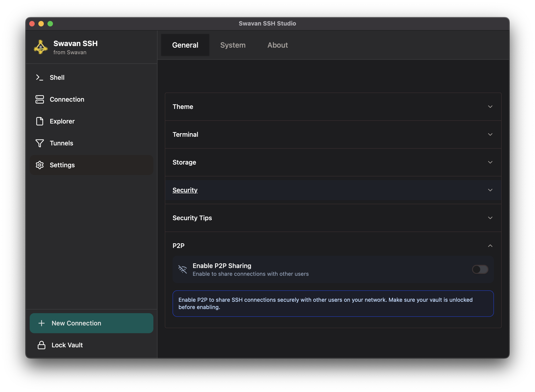The width and height of the screenshot is (535, 392).
Task: Click the P2P sharing wifi-off icon
Action: tap(182, 269)
